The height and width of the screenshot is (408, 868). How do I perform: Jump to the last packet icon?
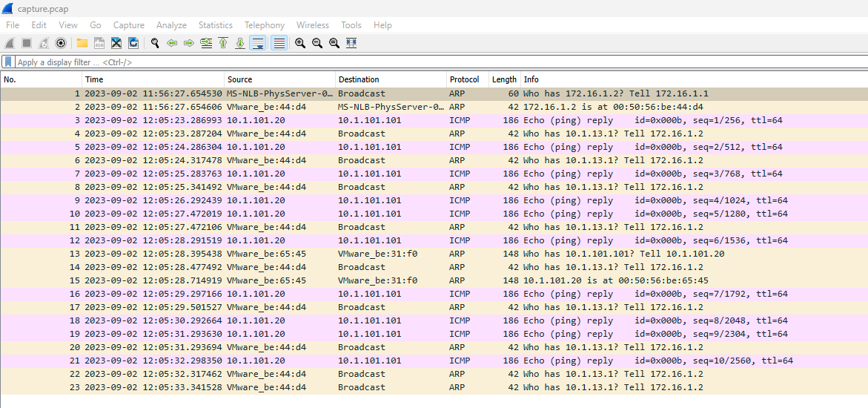(240, 43)
